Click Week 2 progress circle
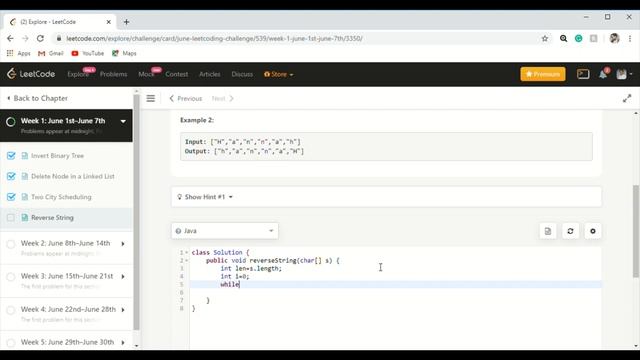Viewport: 640px width, 360px height. click(11, 244)
